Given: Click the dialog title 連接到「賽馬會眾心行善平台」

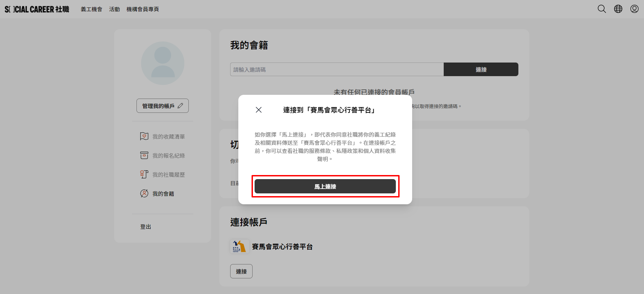Looking at the screenshot, I should point(329,110).
